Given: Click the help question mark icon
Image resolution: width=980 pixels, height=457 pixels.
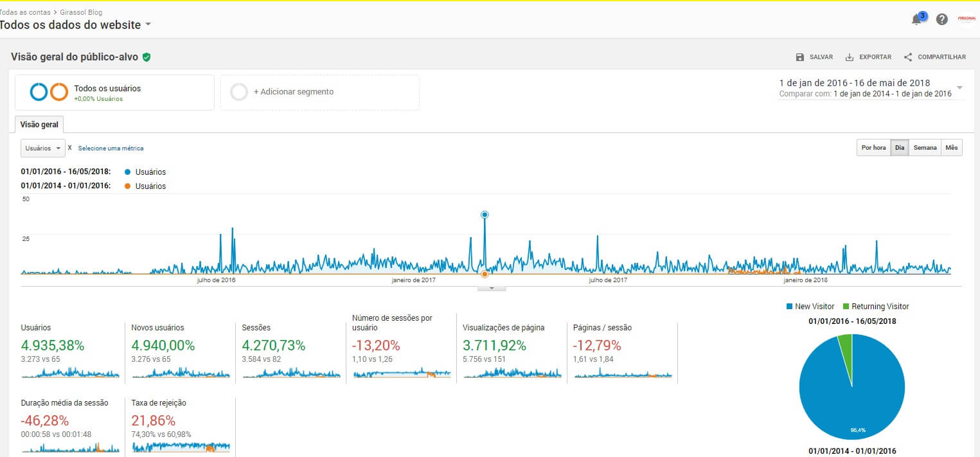Looking at the screenshot, I should [942, 19].
